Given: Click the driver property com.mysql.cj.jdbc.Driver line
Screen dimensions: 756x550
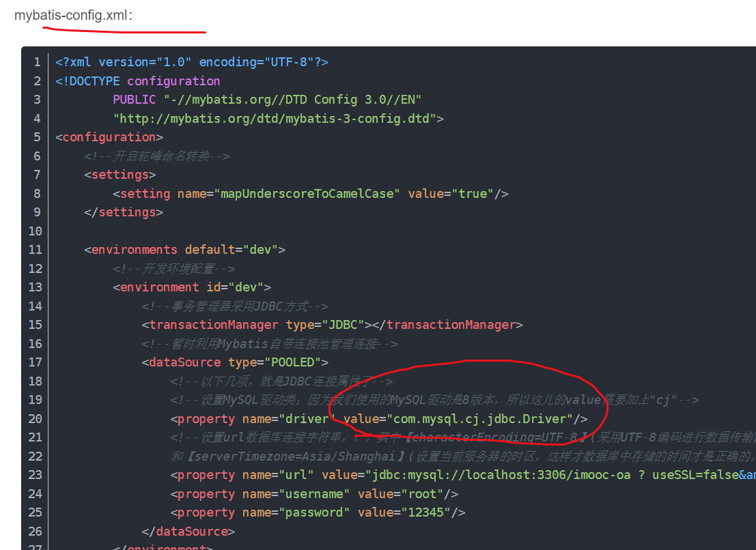Looking at the screenshot, I should 379,419.
